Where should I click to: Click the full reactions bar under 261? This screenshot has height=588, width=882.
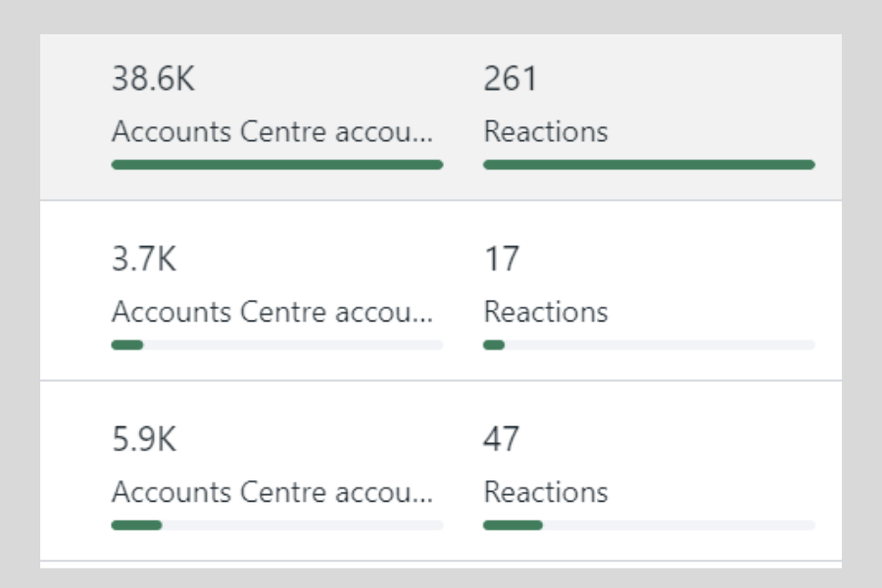[649, 165]
